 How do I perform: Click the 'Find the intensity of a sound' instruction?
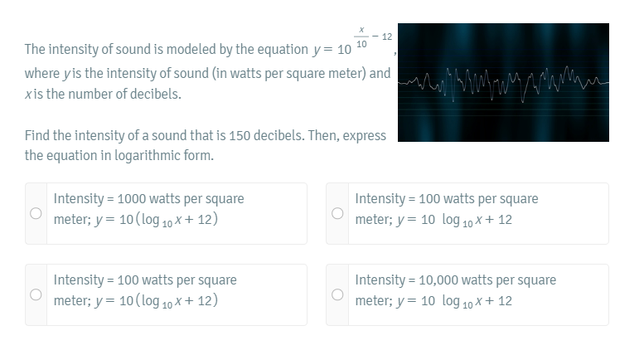click(205, 134)
